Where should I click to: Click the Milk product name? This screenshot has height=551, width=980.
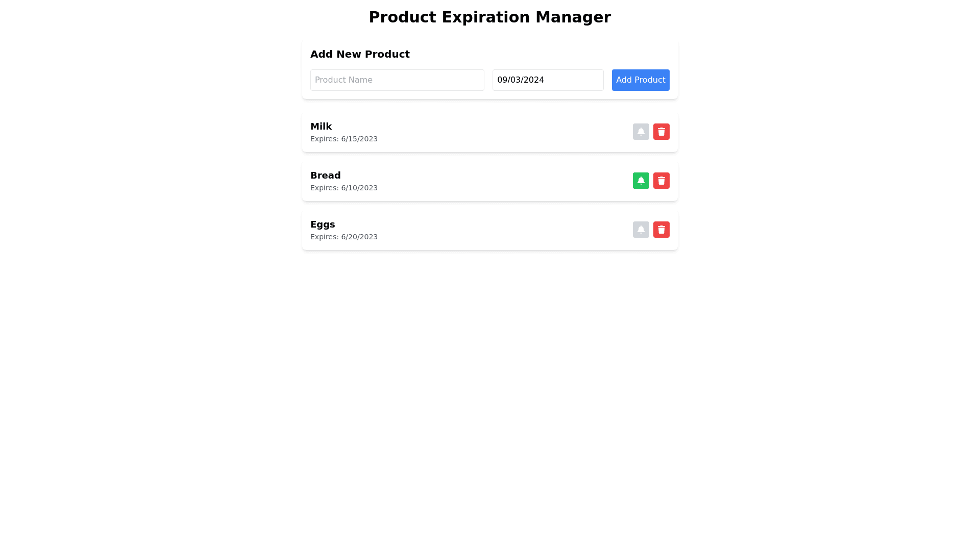pos(321,127)
